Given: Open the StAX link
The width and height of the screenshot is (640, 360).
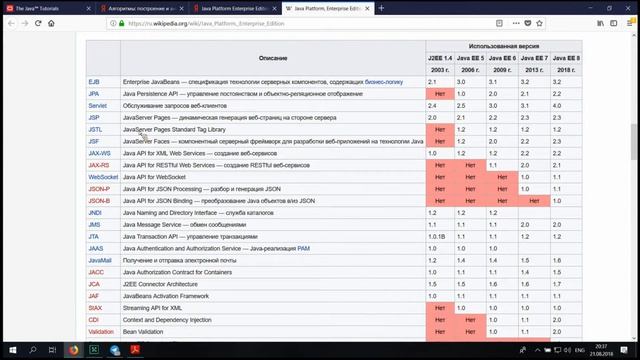Looking at the screenshot, I should (x=95, y=308).
